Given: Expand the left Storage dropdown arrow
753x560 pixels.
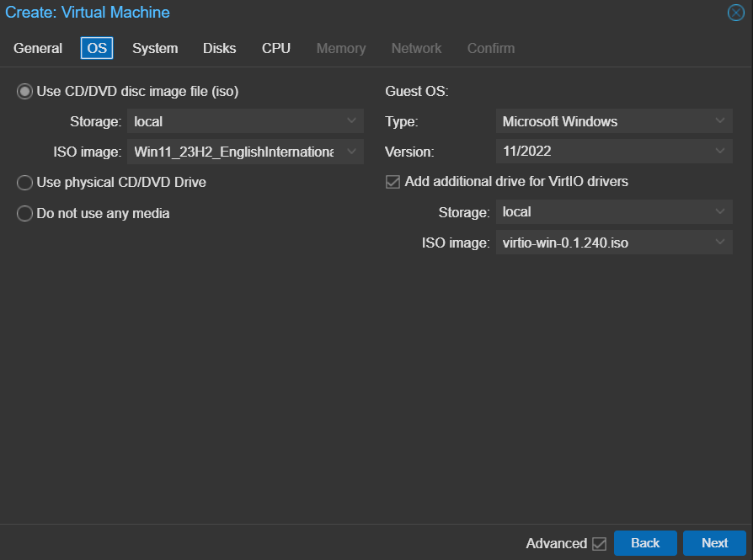Looking at the screenshot, I should click(351, 121).
